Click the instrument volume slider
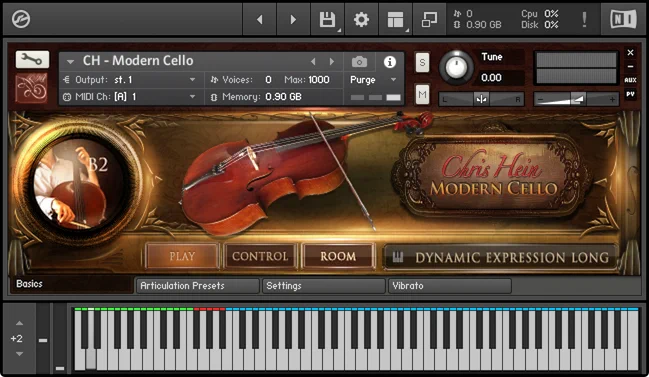The image size is (649, 377). tap(576, 99)
